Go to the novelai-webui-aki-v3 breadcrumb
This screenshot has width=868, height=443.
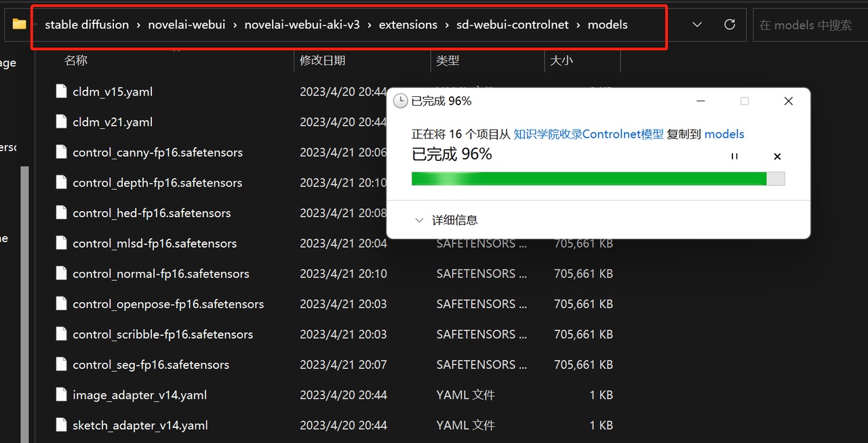[302, 24]
